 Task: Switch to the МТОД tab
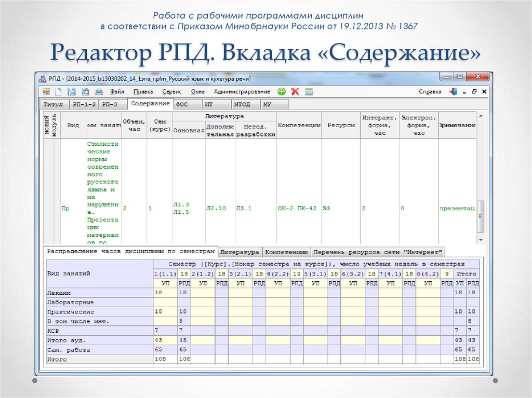click(x=243, y=104)
